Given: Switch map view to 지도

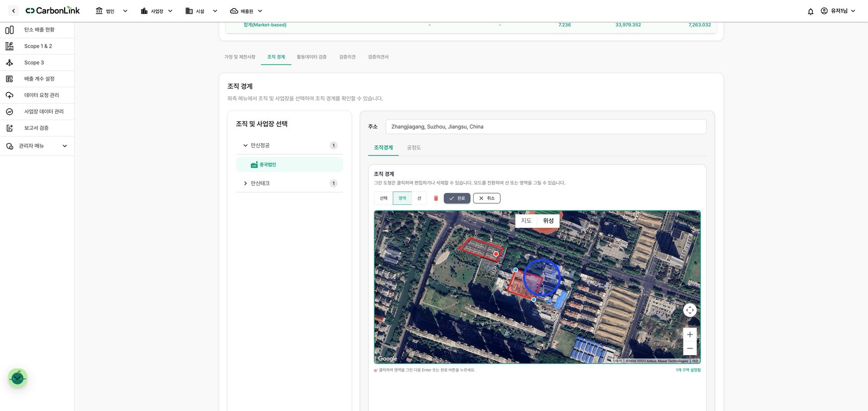Looking at the screenshot, I should 526,221.
